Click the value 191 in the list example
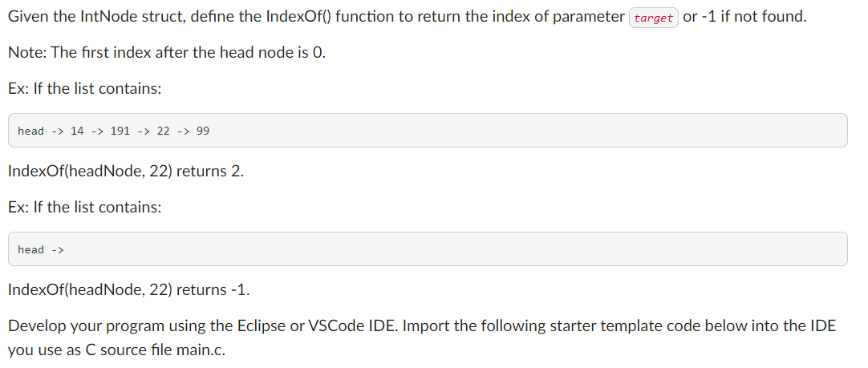The image size is (868, 368). click(x=120, y=131)
